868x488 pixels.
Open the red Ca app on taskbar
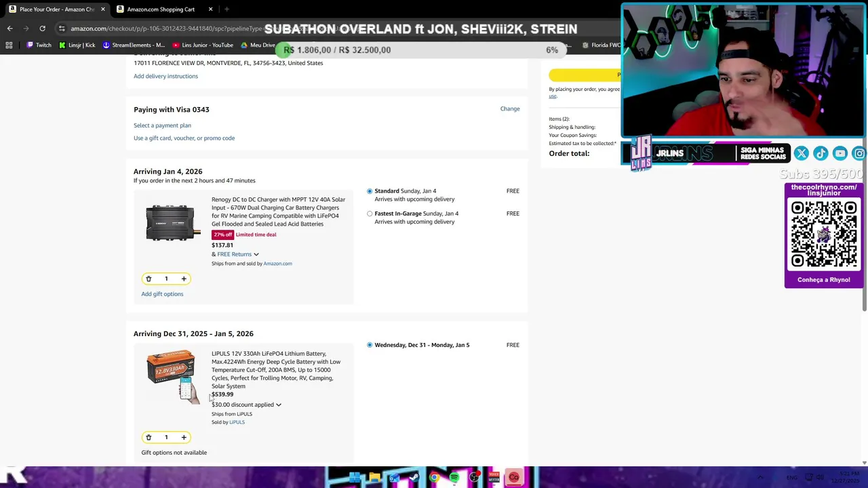pyautogui.click(x=514, y=478)
